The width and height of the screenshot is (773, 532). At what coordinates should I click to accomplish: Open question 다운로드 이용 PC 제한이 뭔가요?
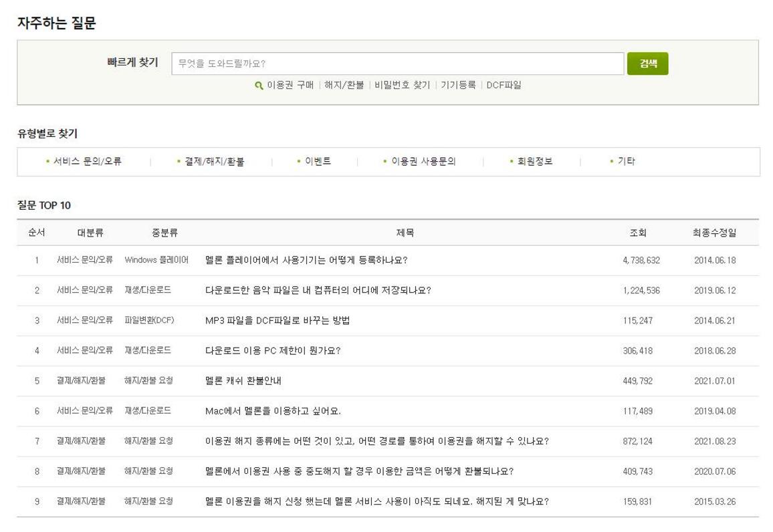pos(273,351)
